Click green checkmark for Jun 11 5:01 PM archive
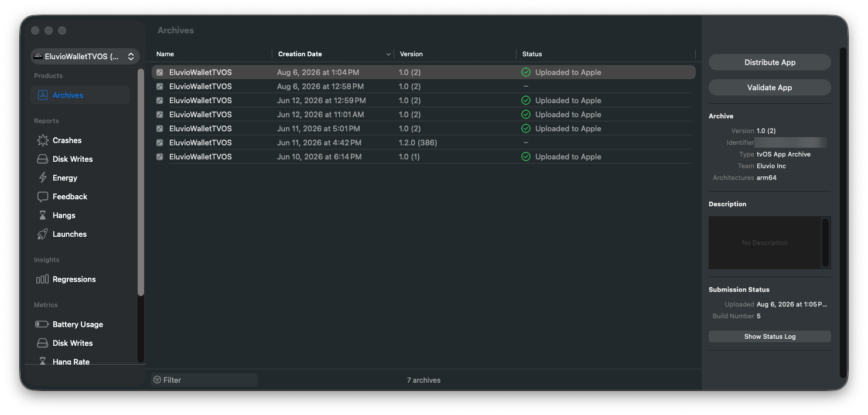The height and width of the screenshot is (415, 868). point(526,128)
